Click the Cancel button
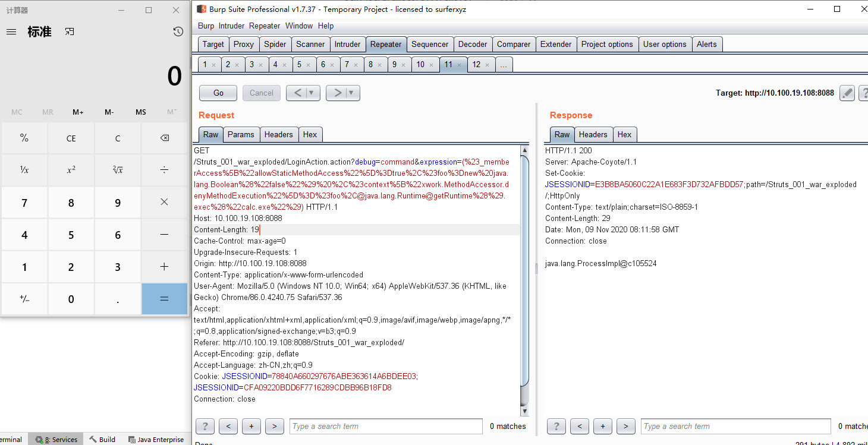This screenshot has width=868, height=445. point(262,93)
